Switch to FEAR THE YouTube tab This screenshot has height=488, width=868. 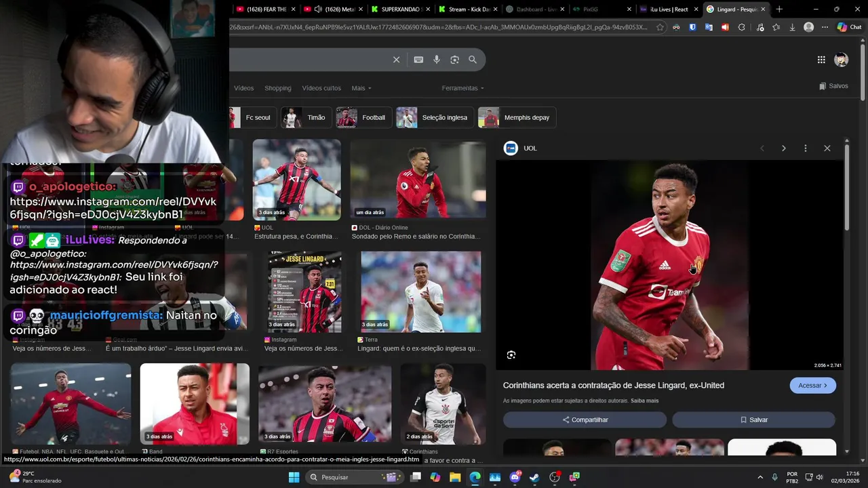[x=265, y=9]
